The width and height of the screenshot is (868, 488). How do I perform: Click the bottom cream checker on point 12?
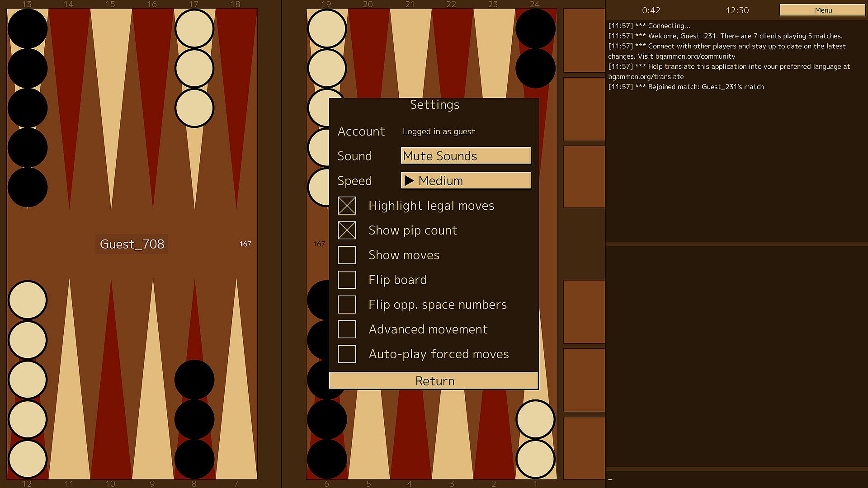28,459
